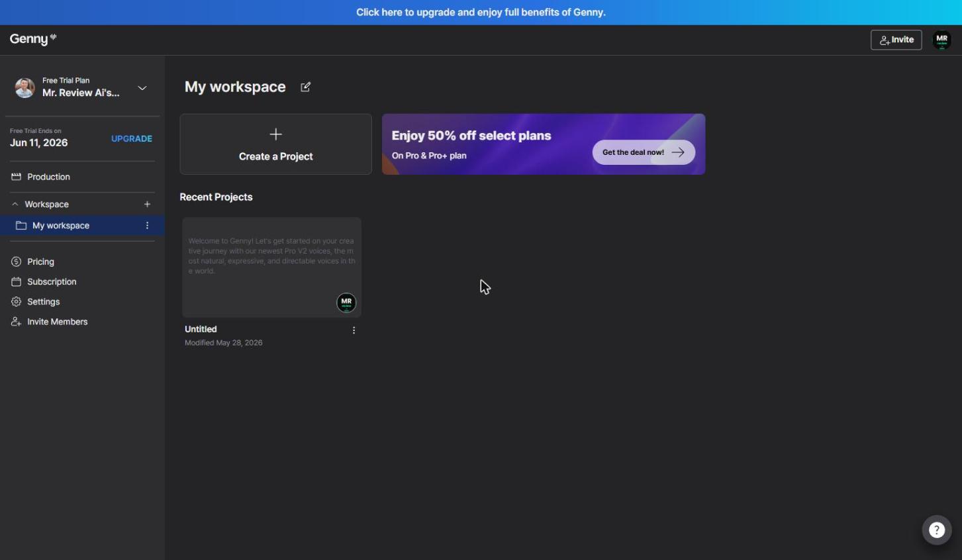Select My workspace in sidebar
962x560 pixels.
tap(82, 226)
